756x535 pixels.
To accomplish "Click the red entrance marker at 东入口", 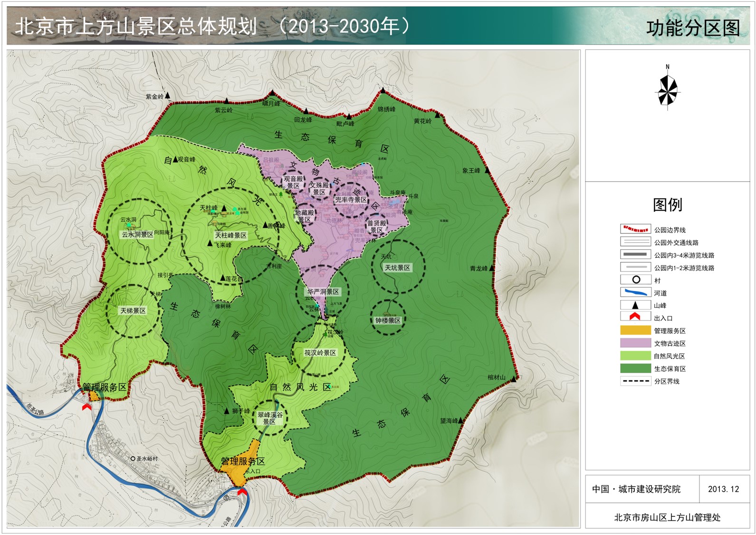I will tap(242, 492).
